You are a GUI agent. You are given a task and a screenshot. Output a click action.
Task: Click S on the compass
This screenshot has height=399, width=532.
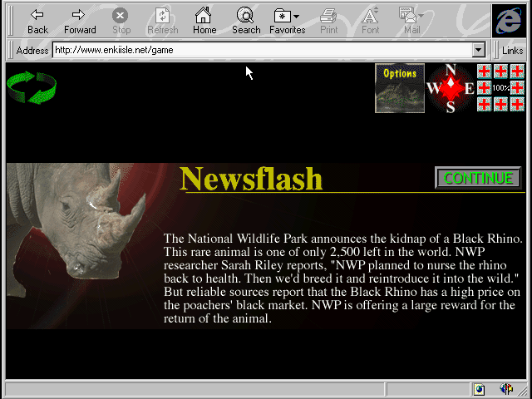click(x=451, y=107)
